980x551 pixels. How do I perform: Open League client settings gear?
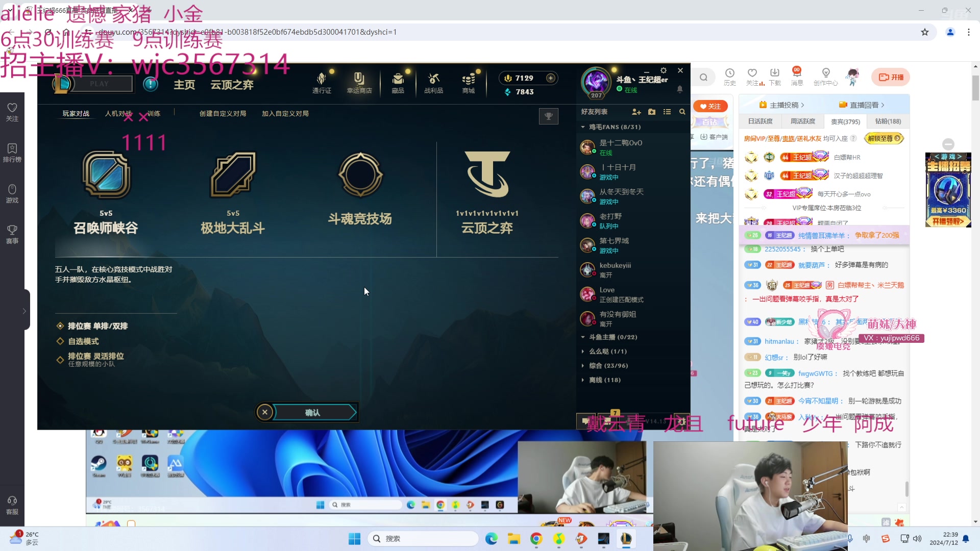point(664,70)
